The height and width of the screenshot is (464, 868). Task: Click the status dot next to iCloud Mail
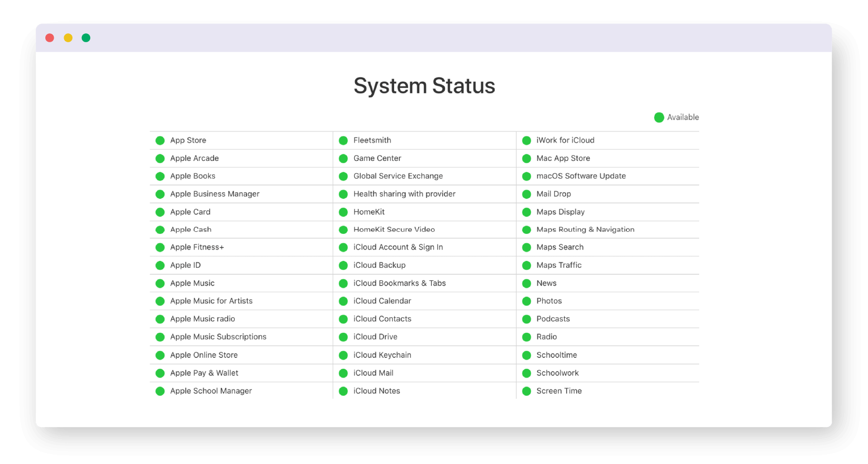click(x=343, y=373)
